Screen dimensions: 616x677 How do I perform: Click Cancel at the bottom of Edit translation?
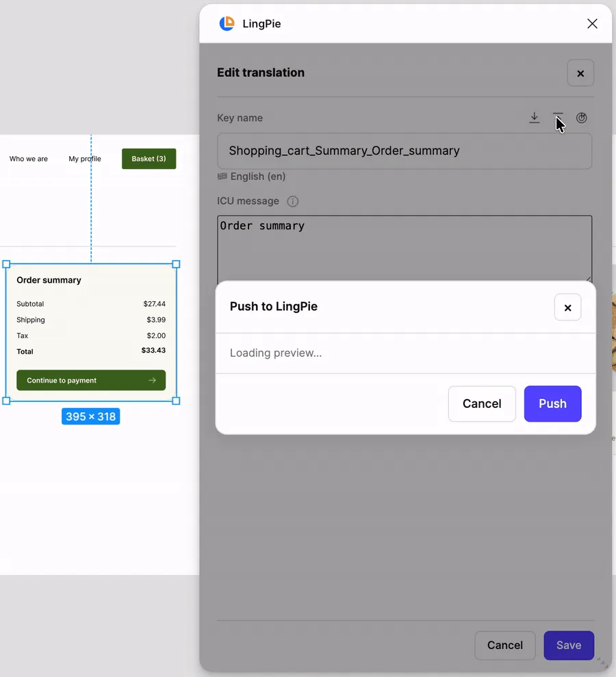pos(505,645)
